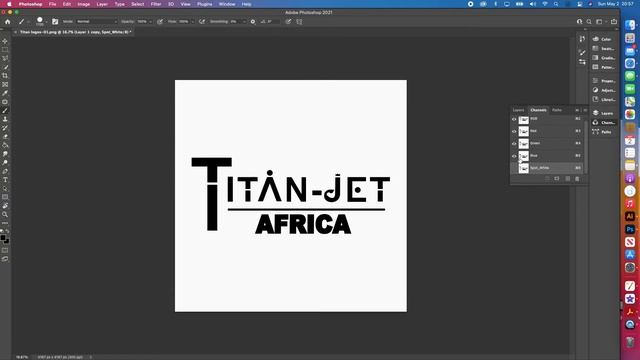640x360 pixels.
Task: Click the foreground color swatch
Action: [3, 238]
